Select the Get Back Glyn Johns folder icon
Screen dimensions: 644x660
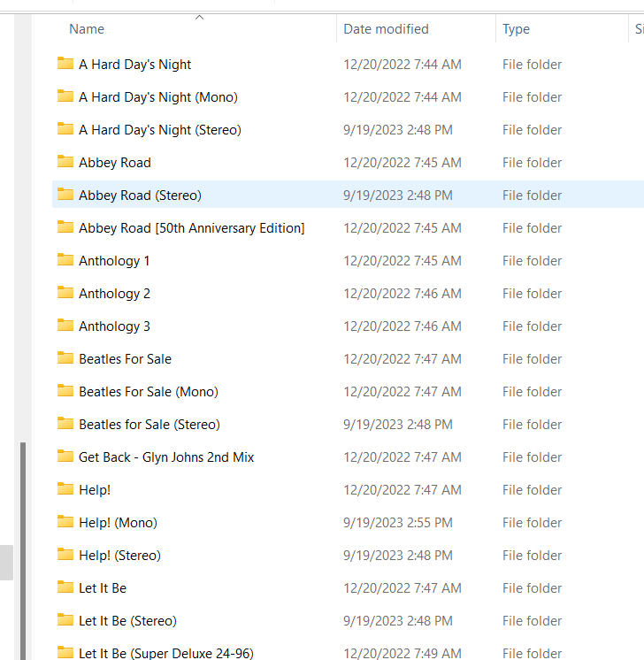65,457
